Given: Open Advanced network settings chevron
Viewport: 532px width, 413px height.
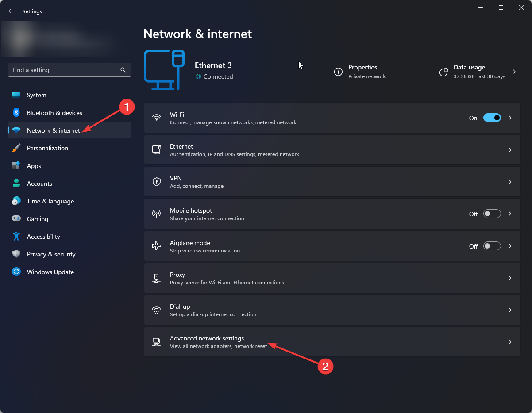Looking at the screenshot, I should pyautogui.click(x=510, y=342).
